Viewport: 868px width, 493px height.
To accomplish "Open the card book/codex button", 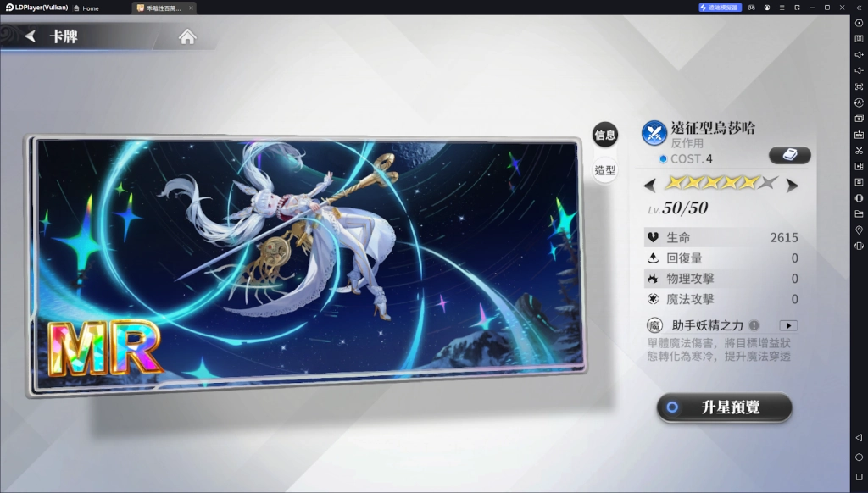I will pyautogui.click(x=789, y=155).
